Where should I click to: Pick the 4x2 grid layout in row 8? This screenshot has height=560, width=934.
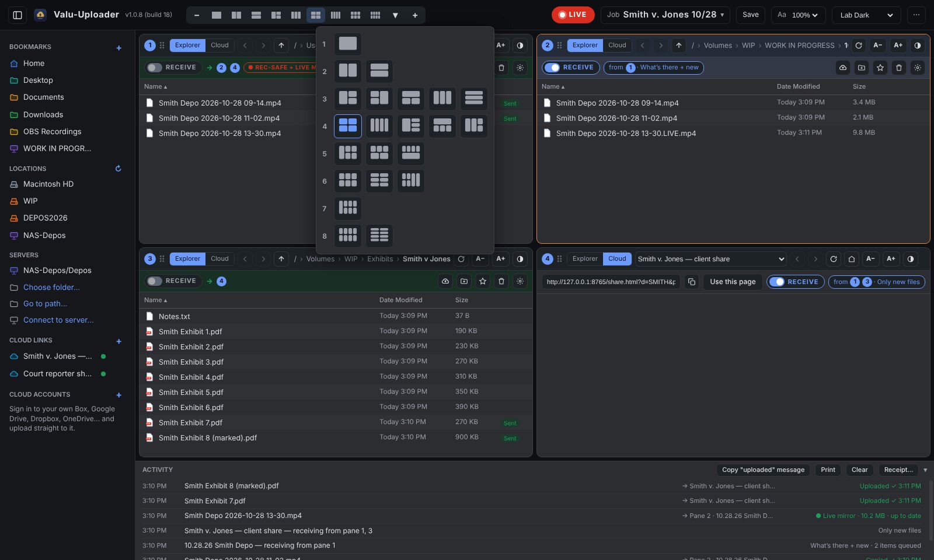tap(348, 236)
